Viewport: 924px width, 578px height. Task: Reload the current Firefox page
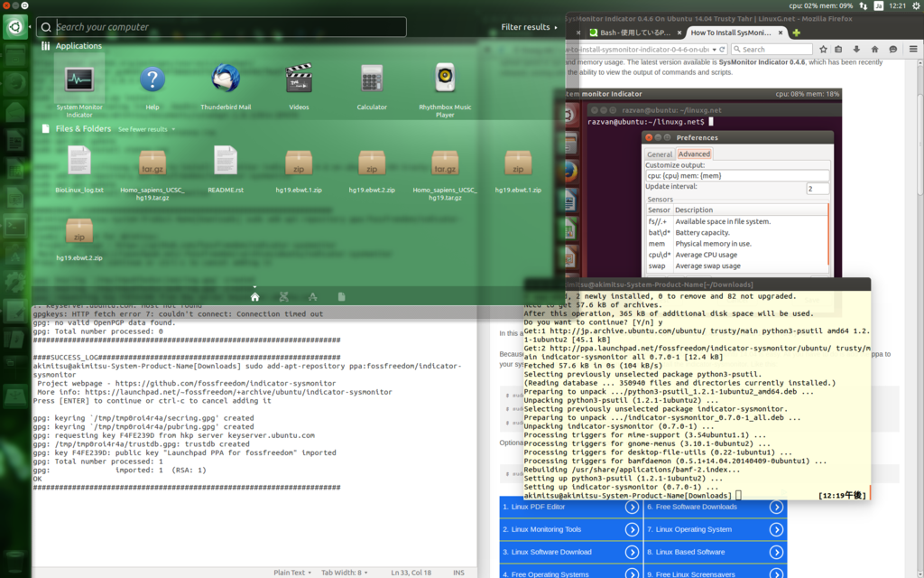(722, 50)
